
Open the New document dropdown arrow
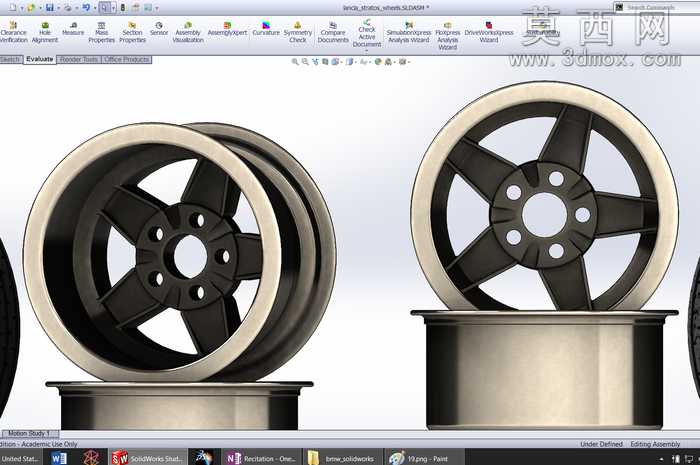pyautogui.click(x=22, y=8)
